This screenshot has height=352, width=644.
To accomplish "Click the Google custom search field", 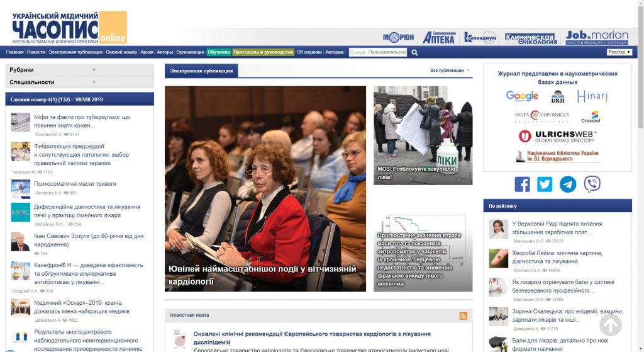I will click(x=378, y=52).
